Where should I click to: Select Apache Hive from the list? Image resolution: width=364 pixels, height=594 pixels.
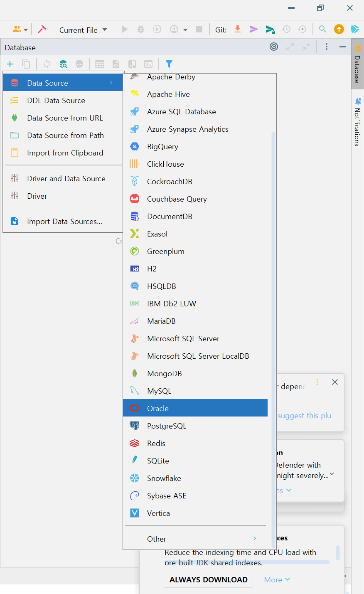(x=195, y=94)
